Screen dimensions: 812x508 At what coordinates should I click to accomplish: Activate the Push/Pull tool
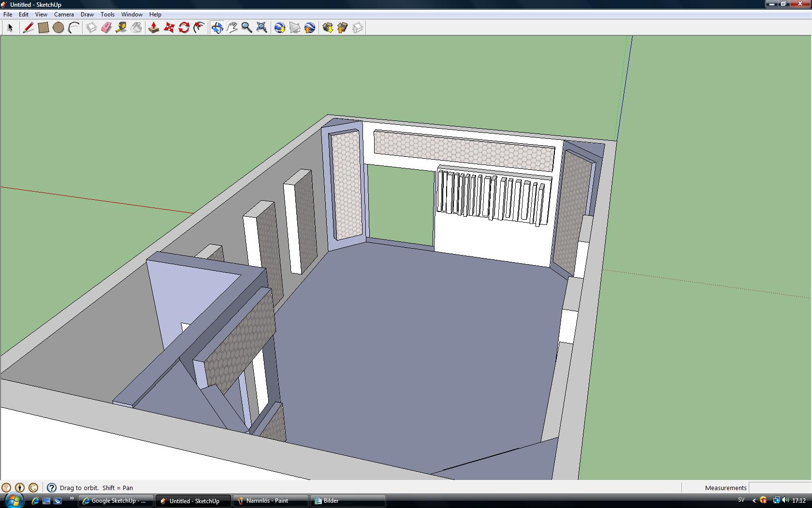click(154, 28)
